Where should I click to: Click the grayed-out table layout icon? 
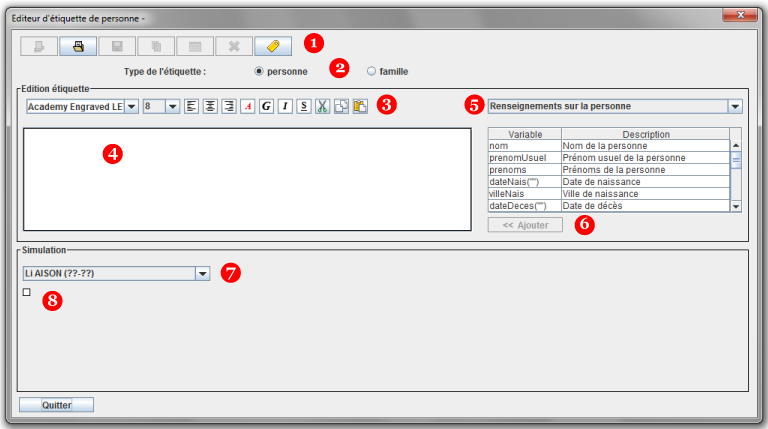click(x=195, y=47)
